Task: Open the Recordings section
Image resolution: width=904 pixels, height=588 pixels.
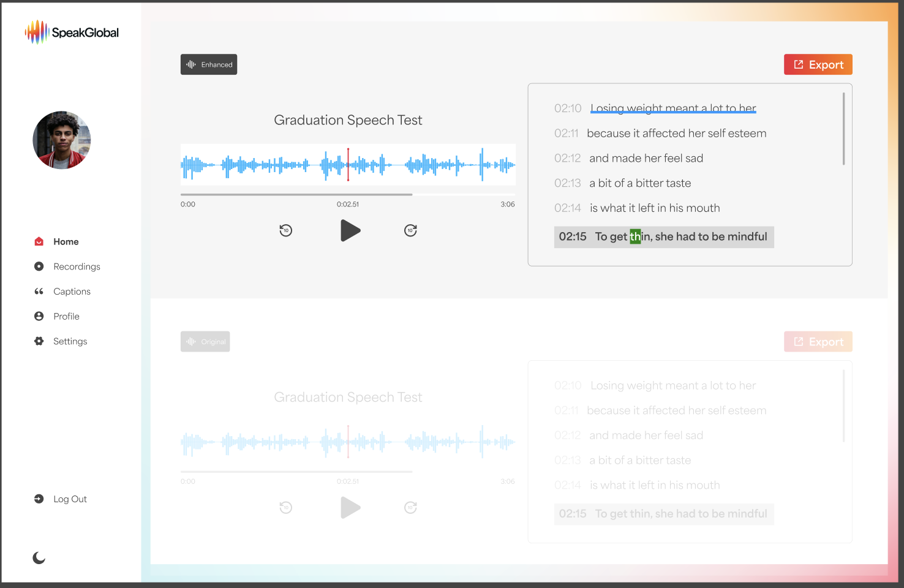Action: pyautogui.click(x=77, y=266)
